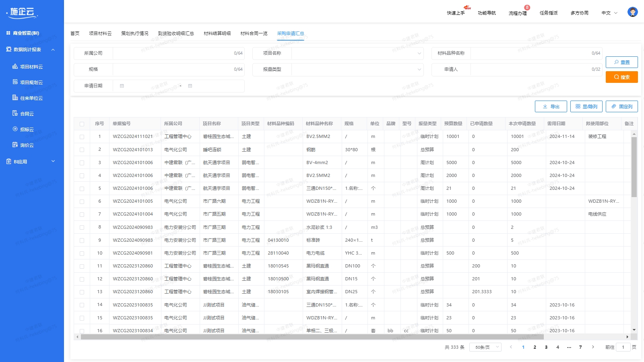Screen dimensions: 644x362
Task: Open the 申请日期 start date calendar icon
Action: point(122,86)
